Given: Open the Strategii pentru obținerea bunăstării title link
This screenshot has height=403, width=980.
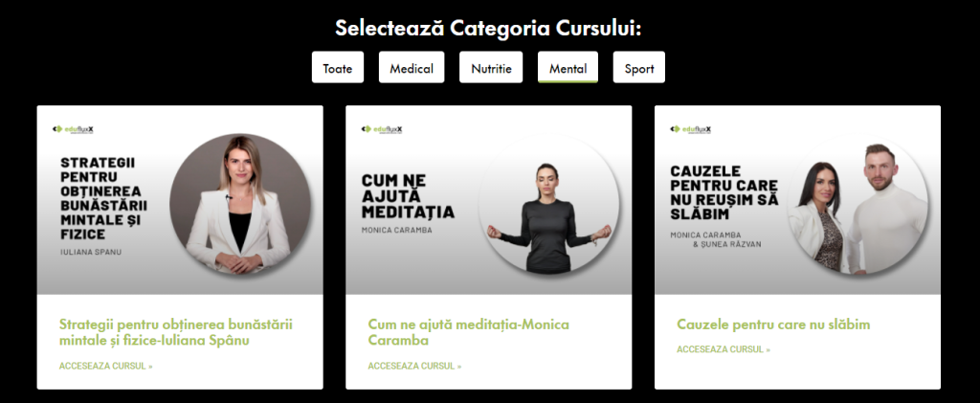Looking at the screenshot, I should (x=176, y=332).
